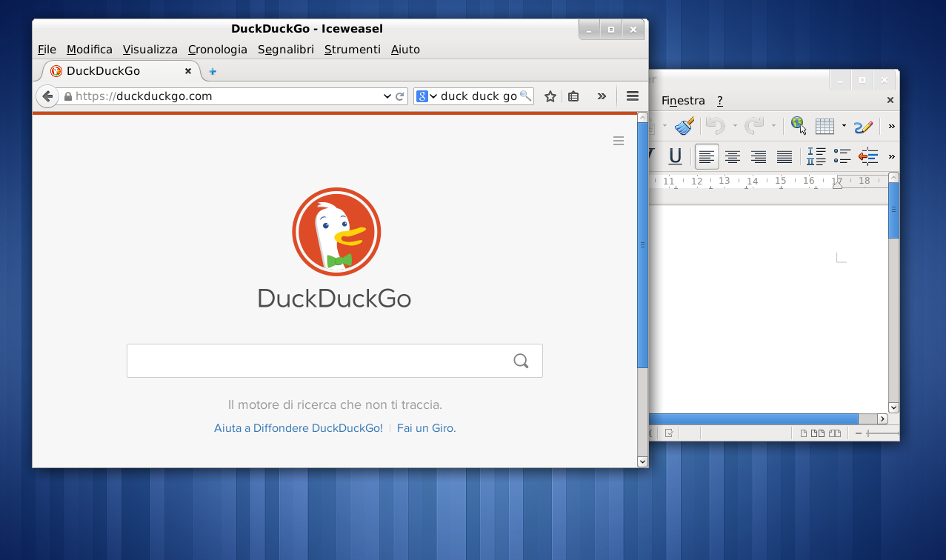Show bookmarks list icon in Iceweasel toolbar
The height and width of the screenshot is (560, 946).
click(573, 96)
